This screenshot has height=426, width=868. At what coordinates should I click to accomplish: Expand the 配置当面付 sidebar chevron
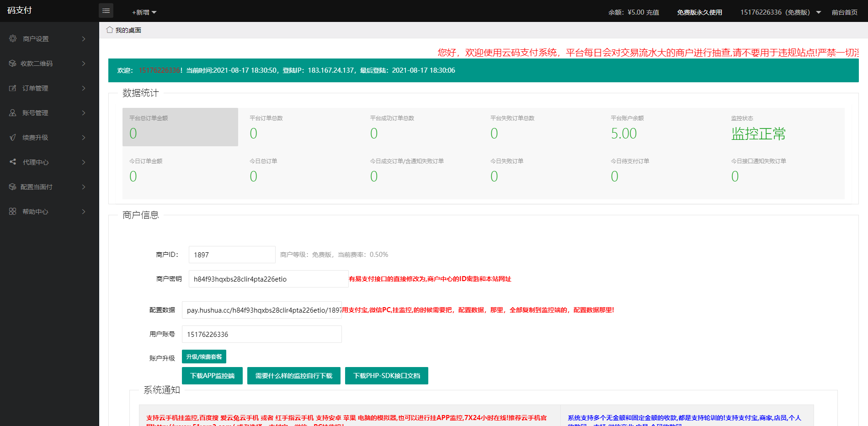[x=84, y=187]
